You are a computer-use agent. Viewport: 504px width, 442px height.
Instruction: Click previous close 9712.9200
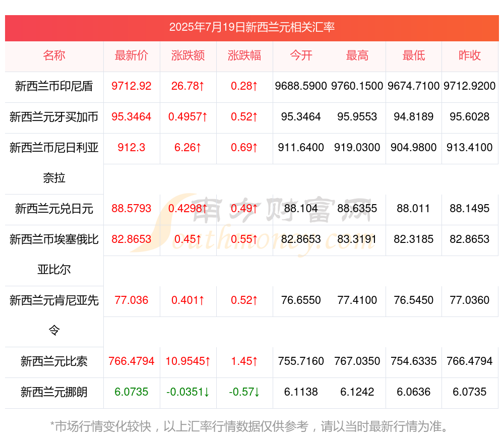(x=470, y=86)
